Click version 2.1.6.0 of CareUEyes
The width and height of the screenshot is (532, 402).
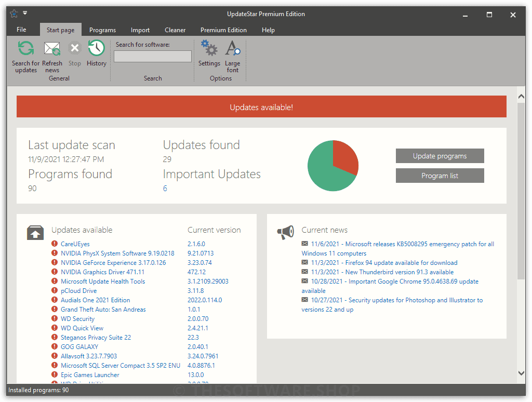pyautogui.click(x=196, y=244)
